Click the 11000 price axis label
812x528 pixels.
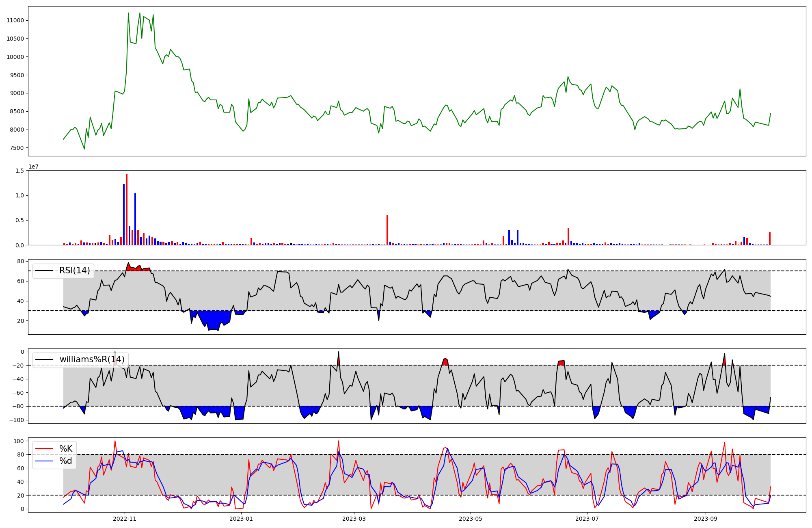15,21
